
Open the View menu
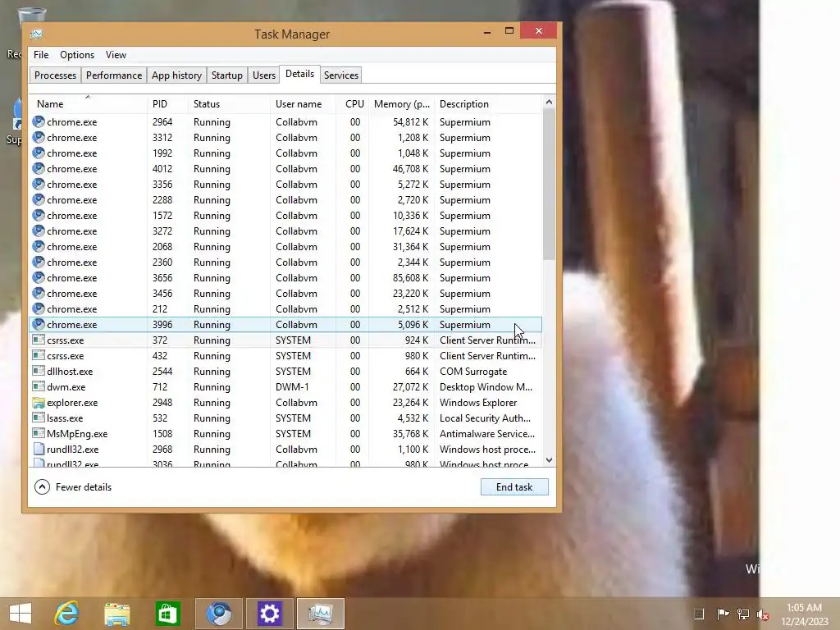coord(116,55)
